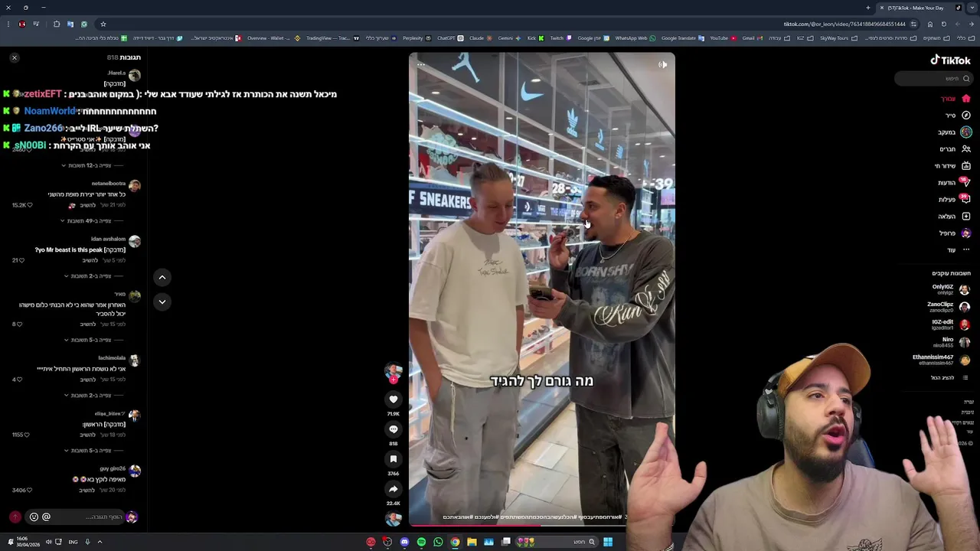Open the Kick bookmark
Viewport: 980px width, 551px height.
click(535, 38)
